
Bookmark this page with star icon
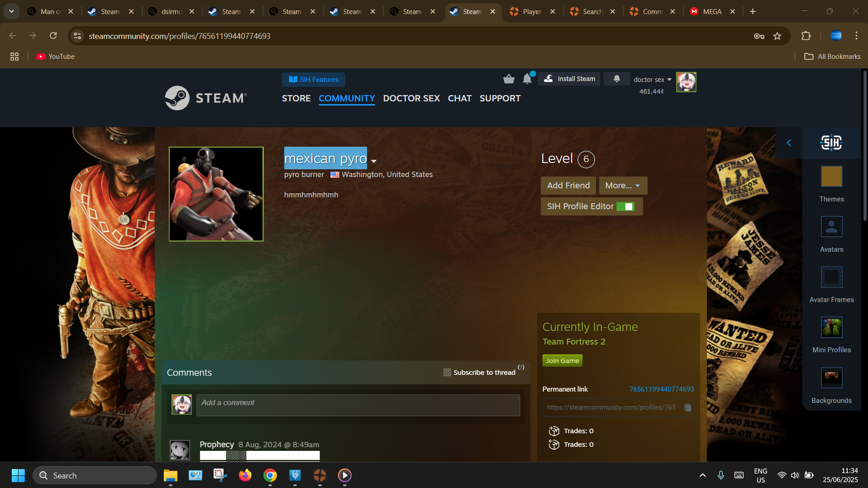point(777,36)
